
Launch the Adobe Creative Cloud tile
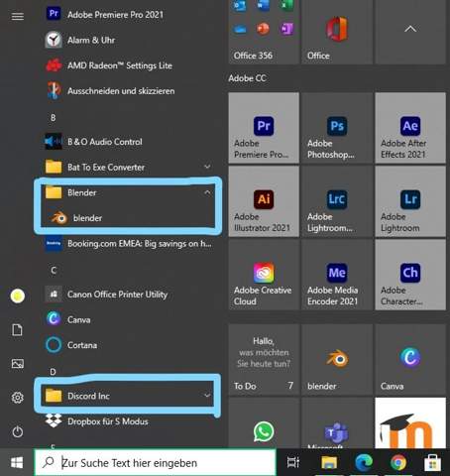pyautogui.click(x=264, y=275)
